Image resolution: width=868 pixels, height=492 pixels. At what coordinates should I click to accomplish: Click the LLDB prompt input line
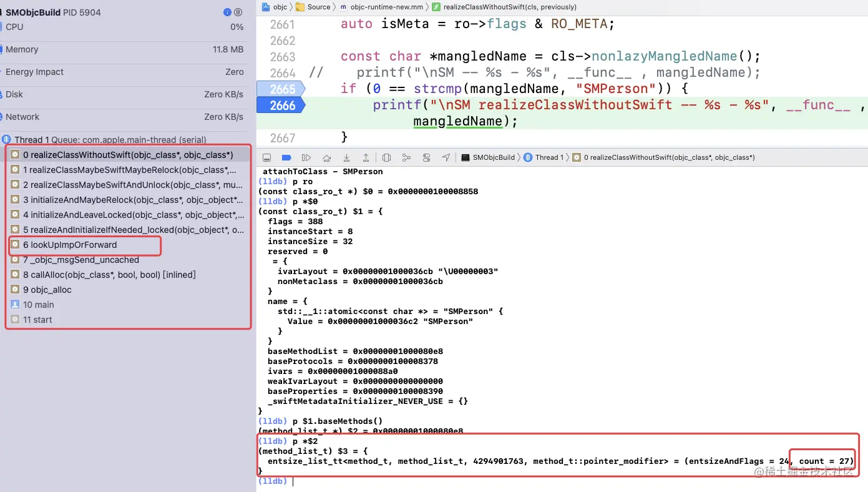tap(562, 481)
